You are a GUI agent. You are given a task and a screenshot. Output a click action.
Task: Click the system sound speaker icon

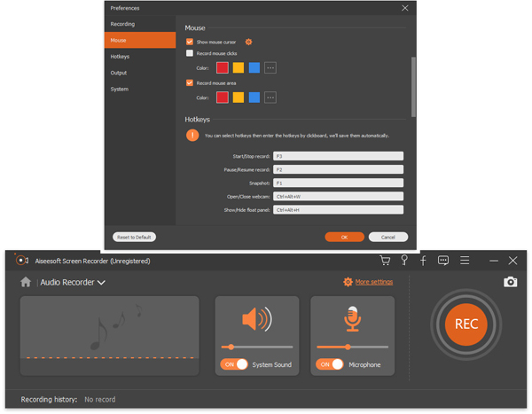[x=257, y=318]
